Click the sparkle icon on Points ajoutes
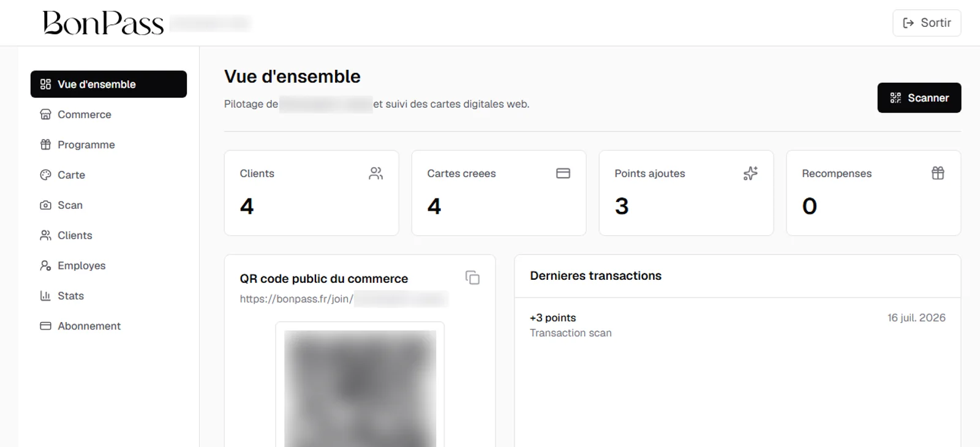The width and height of the screenshot is (980, 447). [750, 173]
